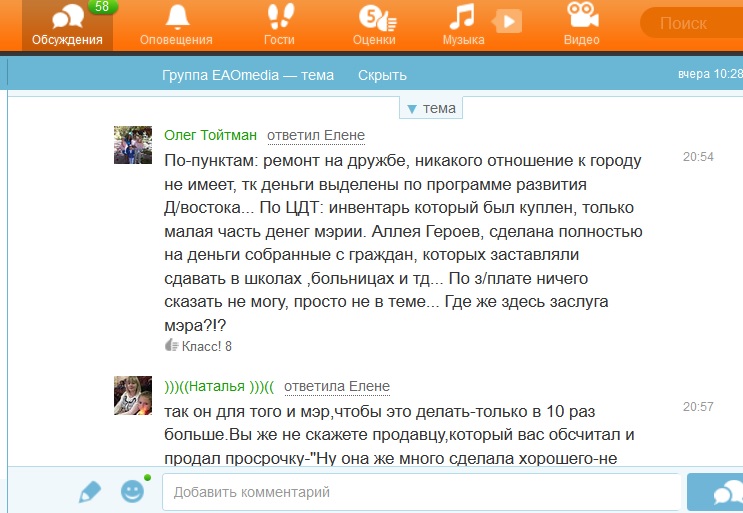Click ответила Елене reply link
The width and height of the screenshot is (743, 513).
(x=337, y=387)
